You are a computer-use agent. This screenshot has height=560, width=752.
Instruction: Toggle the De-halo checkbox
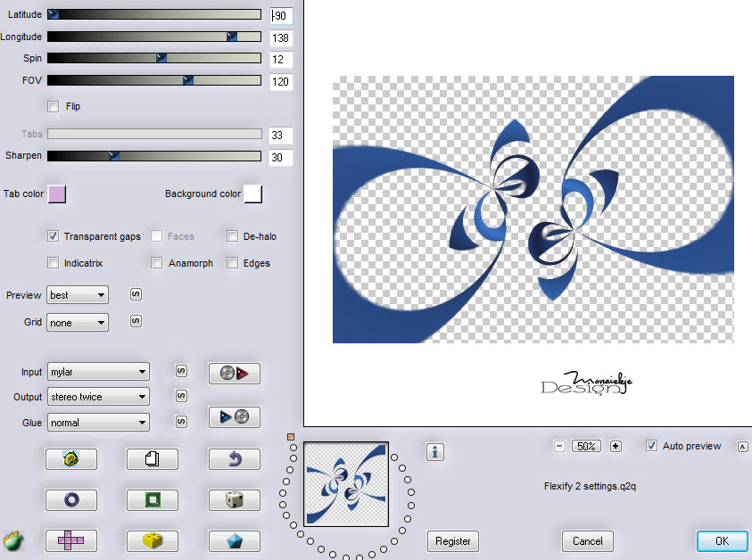point(232,236)
